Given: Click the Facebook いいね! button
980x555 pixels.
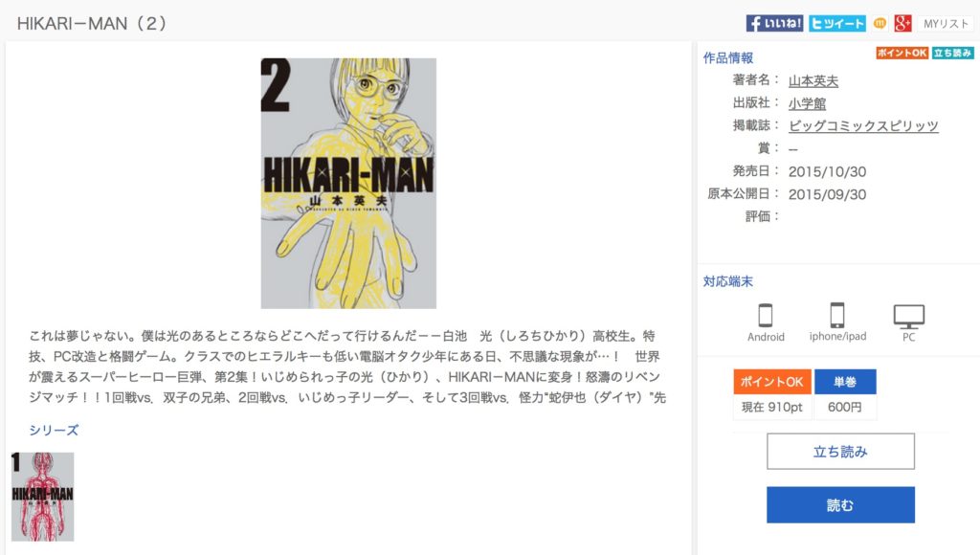Looking at the screenshot, I should [x=774, y=24].
